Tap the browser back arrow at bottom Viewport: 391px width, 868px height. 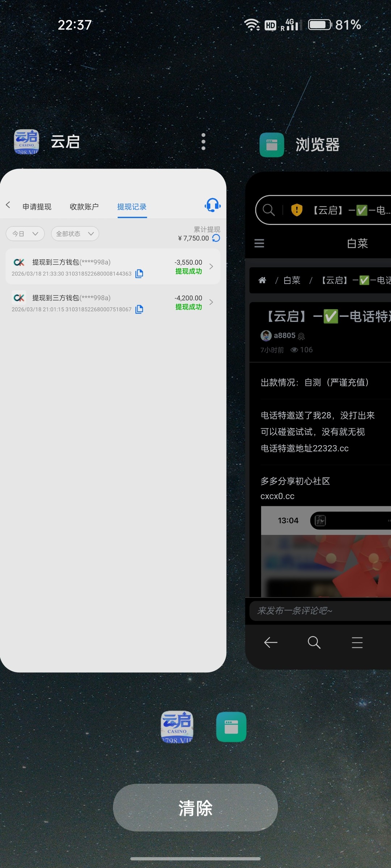pyautogui.click(x=271, y=643)
